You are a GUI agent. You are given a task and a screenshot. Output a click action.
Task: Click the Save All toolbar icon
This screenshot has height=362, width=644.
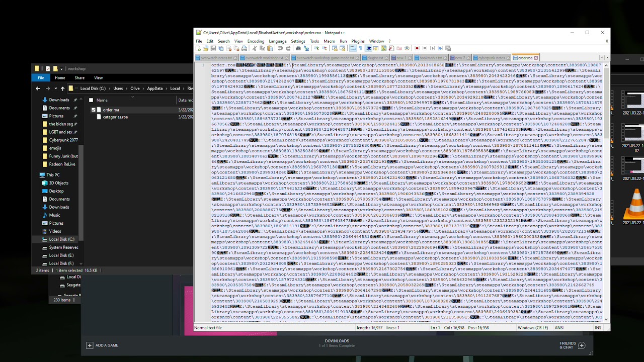(221, 48)
